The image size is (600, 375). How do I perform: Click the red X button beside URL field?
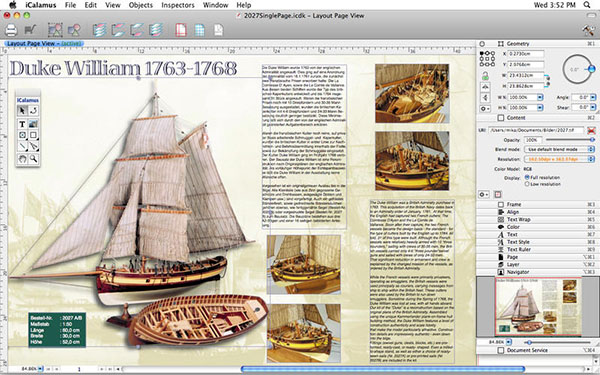tap(592, 130)
